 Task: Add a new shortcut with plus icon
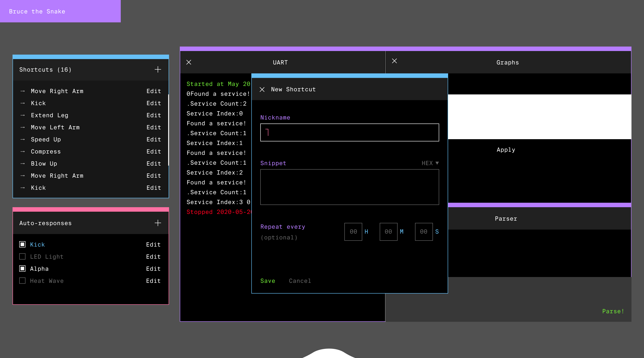point(158,70)
